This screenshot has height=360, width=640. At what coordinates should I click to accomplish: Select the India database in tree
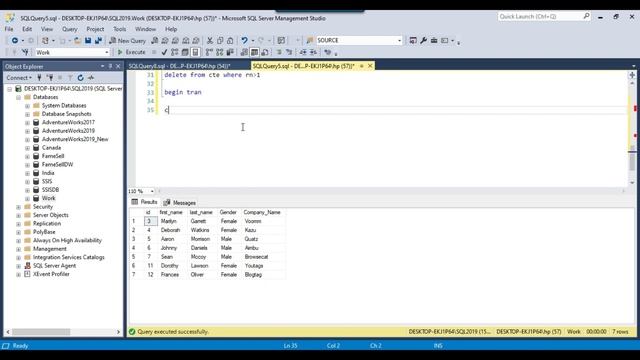pyautogui.click(x=48, y=173)
